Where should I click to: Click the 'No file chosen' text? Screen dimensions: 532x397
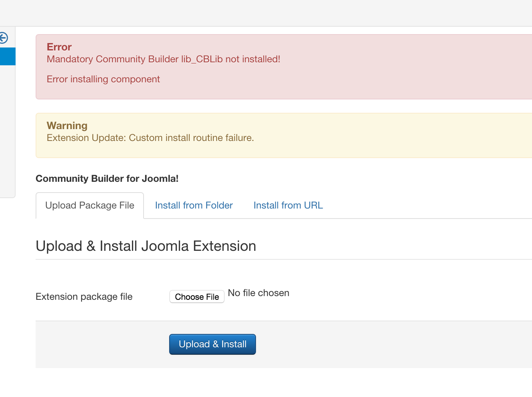[259, 293]
